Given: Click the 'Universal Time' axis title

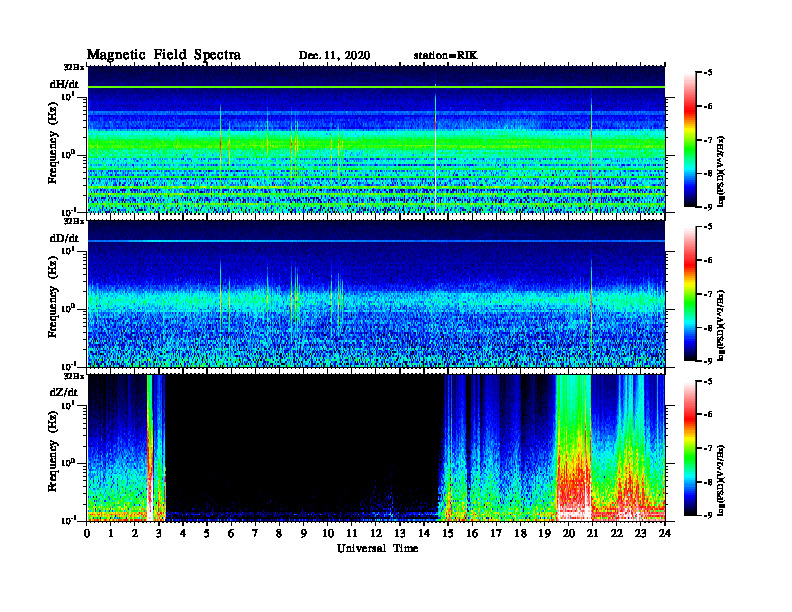Looking at the screenshot, I should click(x=377, y=548).
